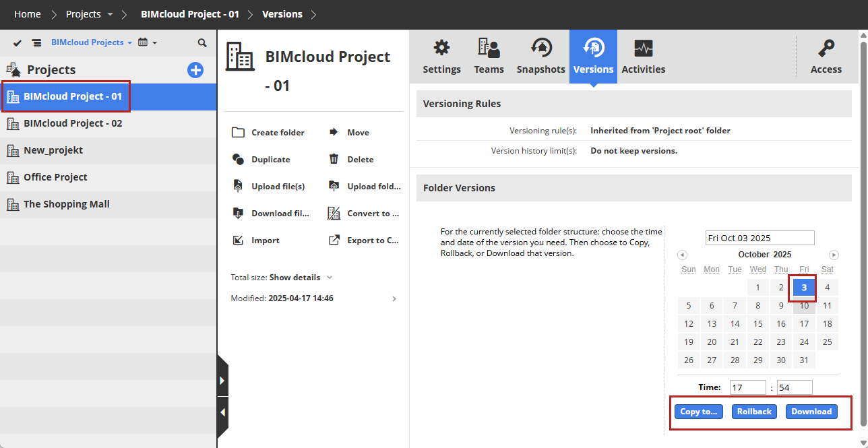Open the Projects breadcrumb dropdown arrow
Image resolution: width=868 pixels, height=448 pixels.
(111, 14)
